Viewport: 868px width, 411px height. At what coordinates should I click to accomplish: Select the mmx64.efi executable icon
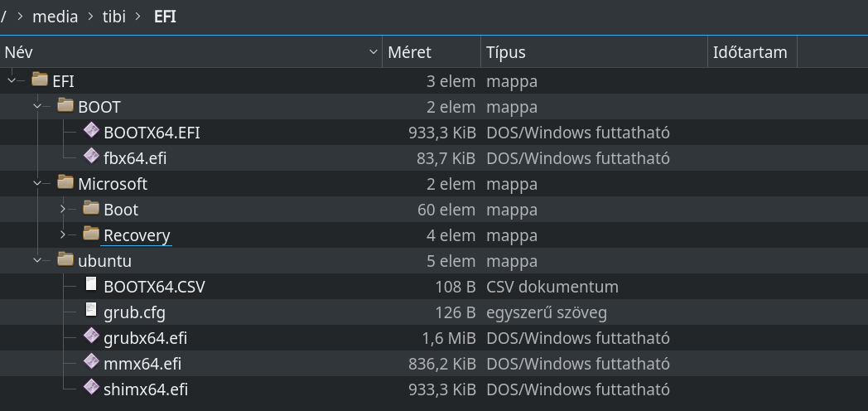[x=91, y=362]
